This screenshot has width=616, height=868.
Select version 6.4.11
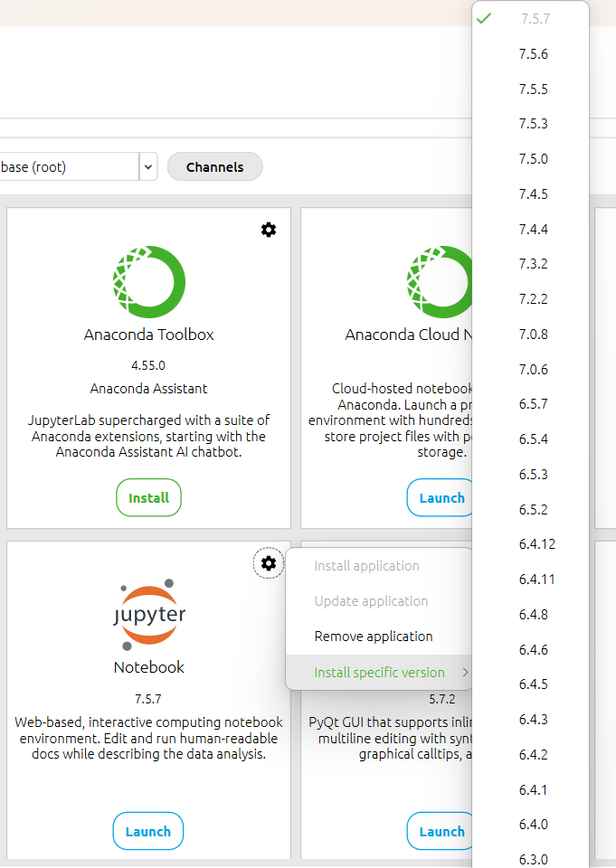[530, 579]
